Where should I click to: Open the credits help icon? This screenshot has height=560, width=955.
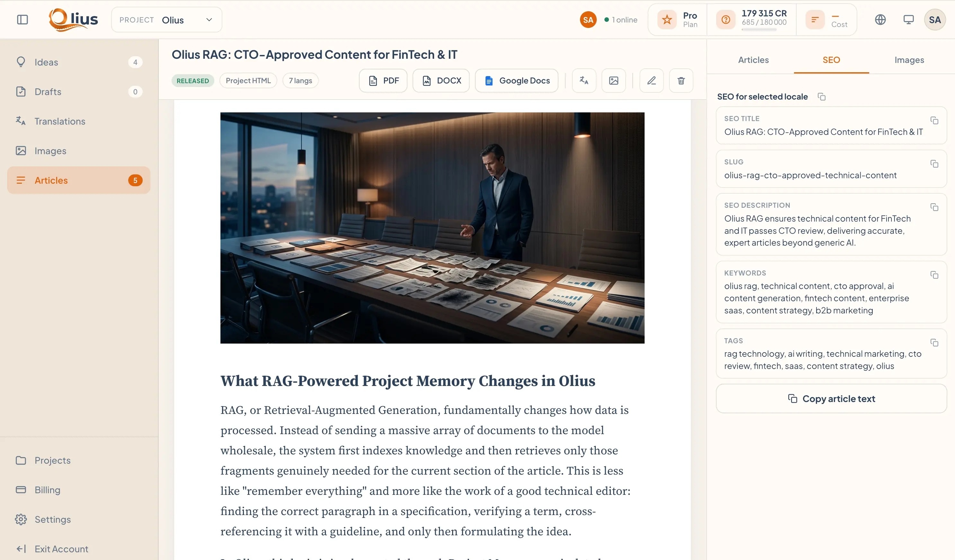click(726, 20)
